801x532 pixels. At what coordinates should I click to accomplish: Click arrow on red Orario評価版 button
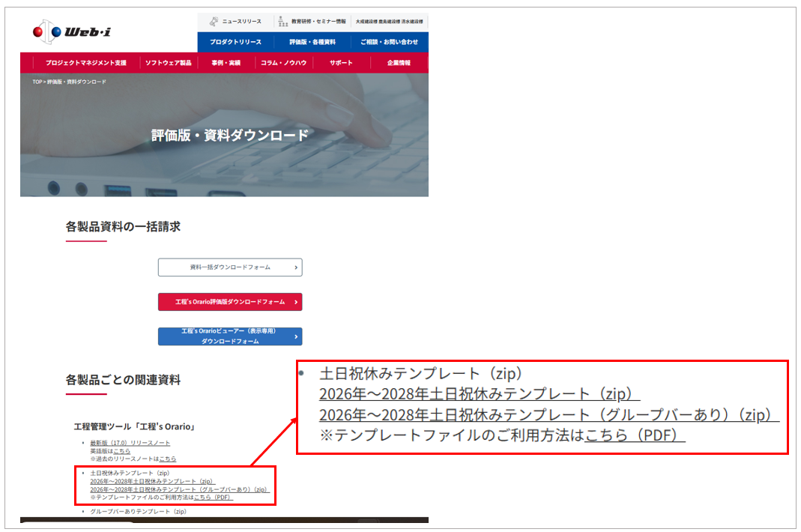click(297, 302)
